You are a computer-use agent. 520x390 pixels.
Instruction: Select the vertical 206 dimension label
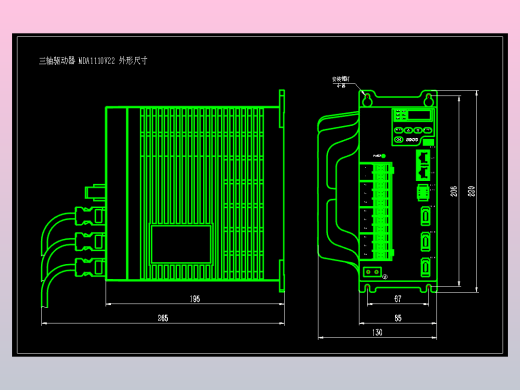click(x=454, y=191)
